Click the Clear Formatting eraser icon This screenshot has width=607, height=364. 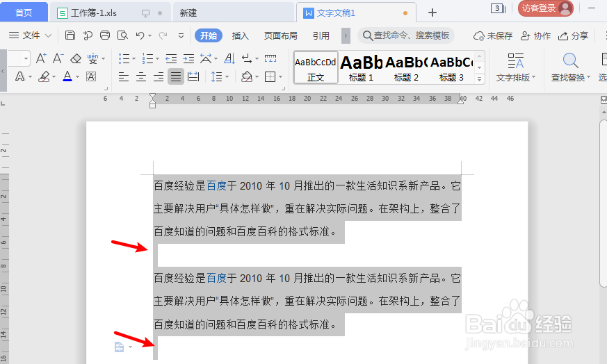[76, 59]
